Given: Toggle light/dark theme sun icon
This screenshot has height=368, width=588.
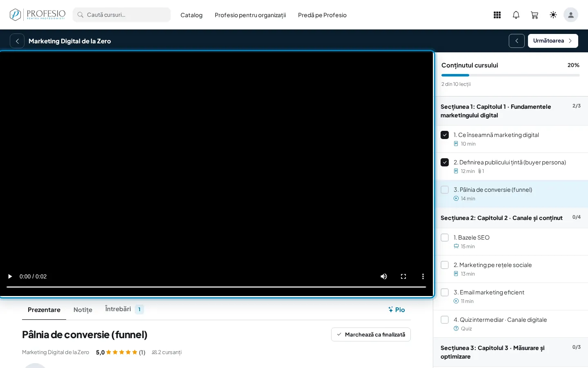Looking at the screenshot, I should 553,15.
